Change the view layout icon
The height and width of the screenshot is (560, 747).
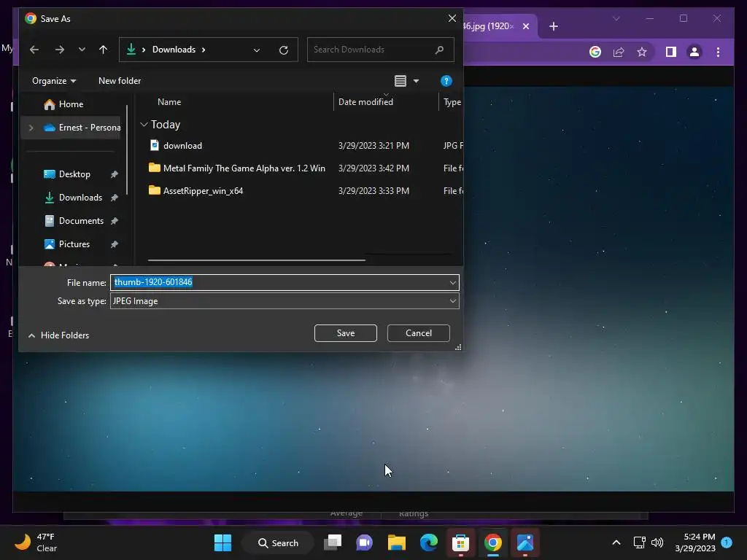coord(400,81)
